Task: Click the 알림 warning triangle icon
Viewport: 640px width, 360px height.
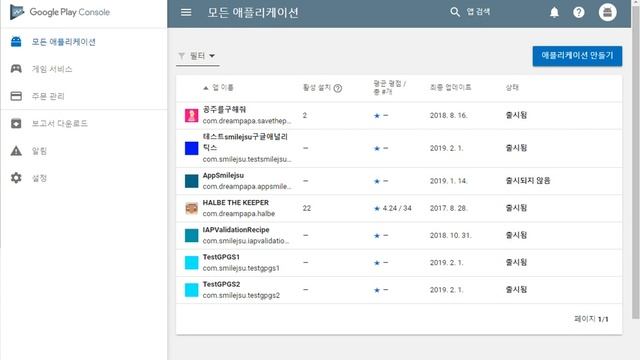Action: [x=16, y=151]
